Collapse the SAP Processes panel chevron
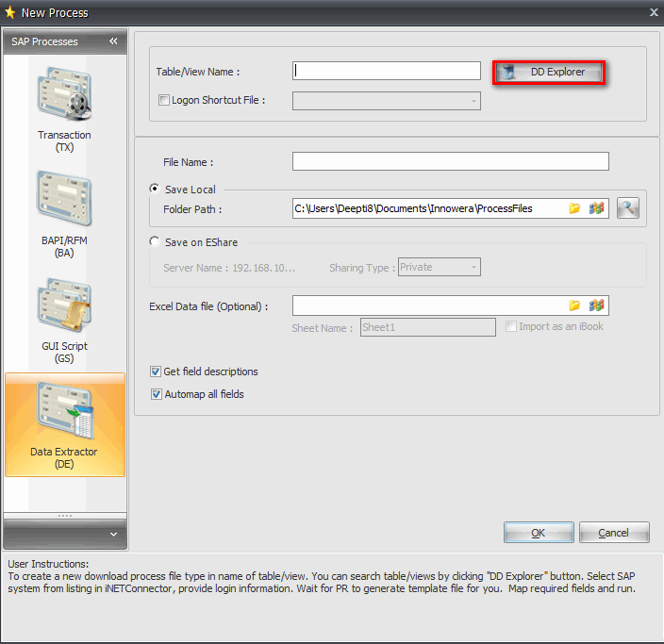664x644 pixels. (x=113, y=41)
